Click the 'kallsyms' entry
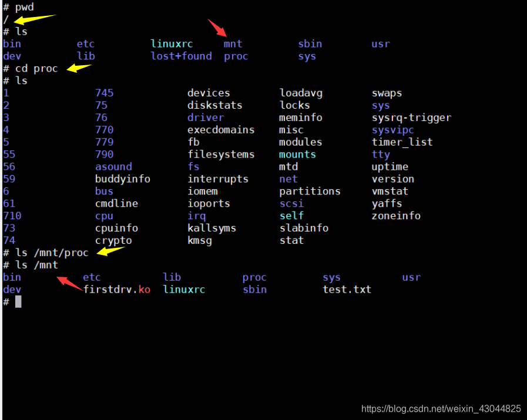Viewport: 527px width, 420px height. [x=212, y=228]
